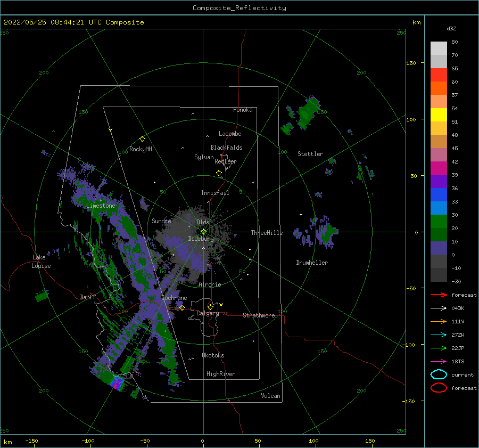
Task: Click the bright blue 36 dBZ swatch
Action: pyautogui.click(x=439, y=195)
